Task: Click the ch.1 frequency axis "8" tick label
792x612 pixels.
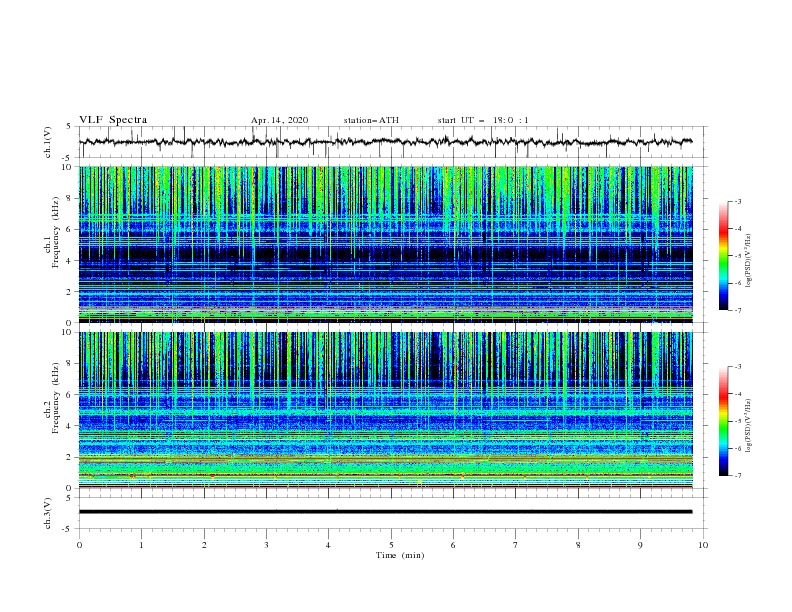Action: pos(71,198)
